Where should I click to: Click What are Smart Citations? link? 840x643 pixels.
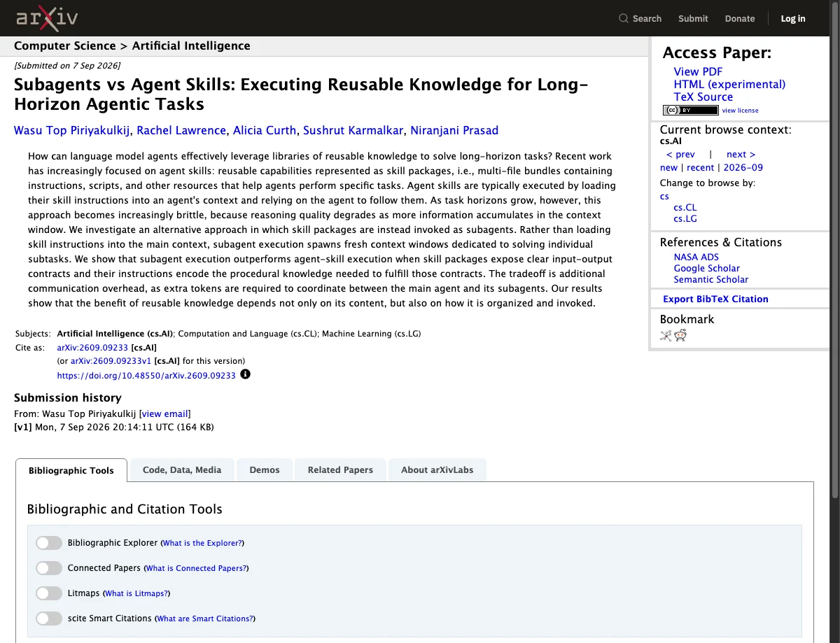(205, 619)
